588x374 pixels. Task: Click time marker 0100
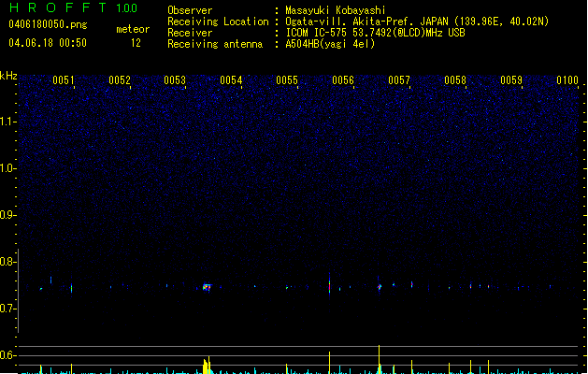click(567, 80)
